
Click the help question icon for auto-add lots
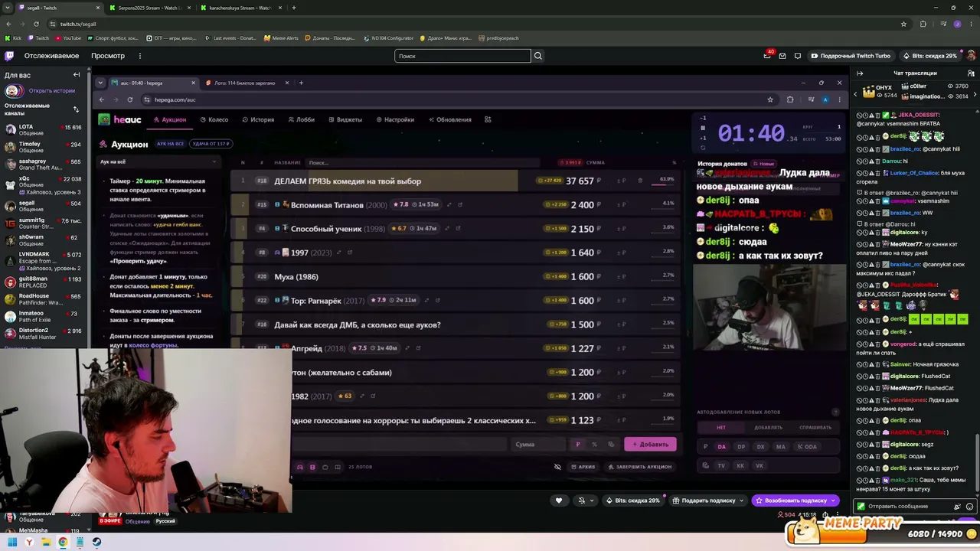835,412
